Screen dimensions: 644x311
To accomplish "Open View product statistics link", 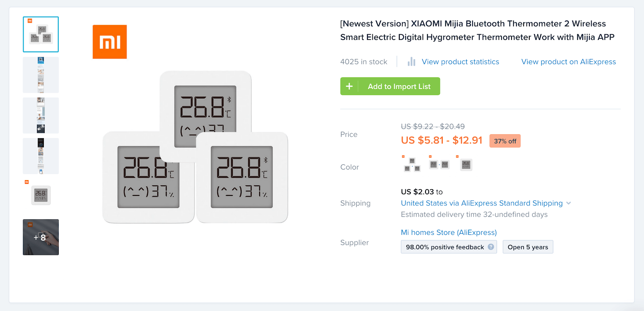I will (460, 62).
